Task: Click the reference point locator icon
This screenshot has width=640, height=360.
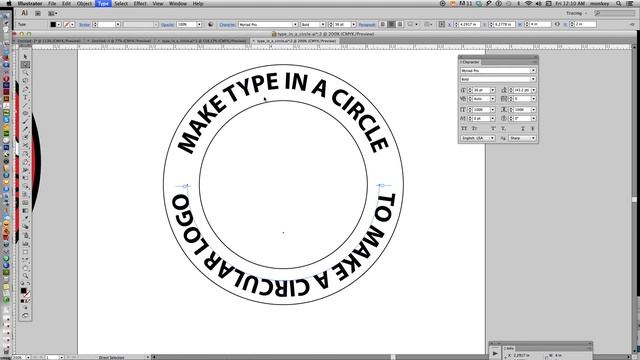Action: click(442, 24)
